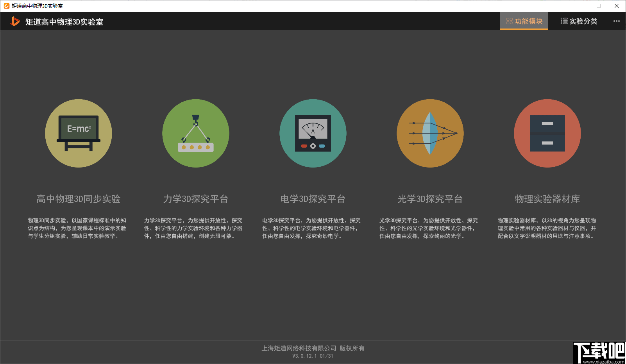The width and height of the screenshot is (626, 364).
Task: Click the 电学3D探究平台 description paragraph
Action: 311,228
